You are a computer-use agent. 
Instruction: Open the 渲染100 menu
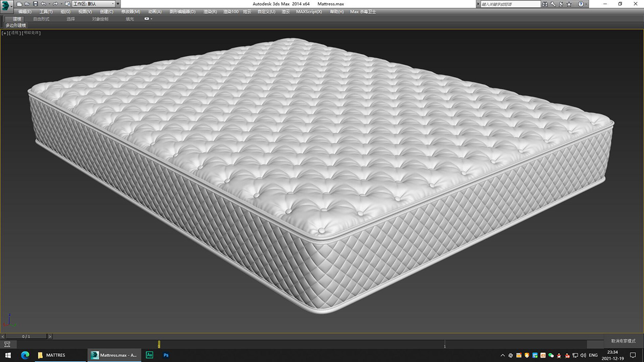[231, 12]
